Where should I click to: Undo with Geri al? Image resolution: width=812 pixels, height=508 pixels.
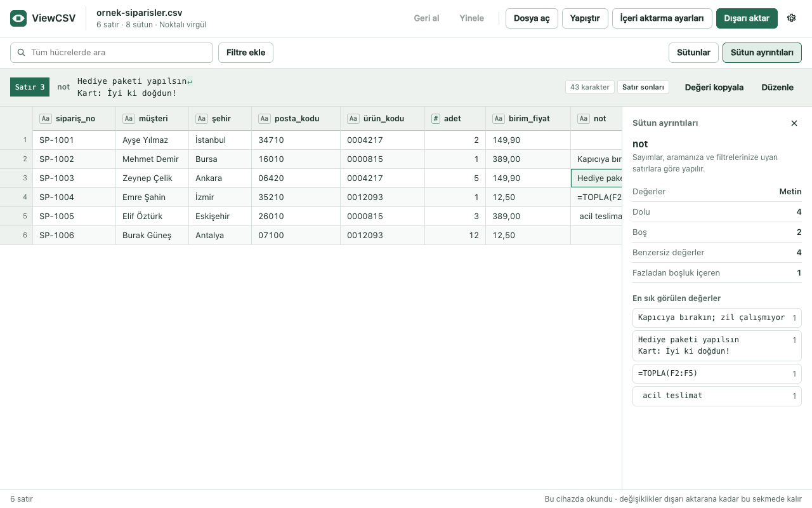[x=427, y=18]
